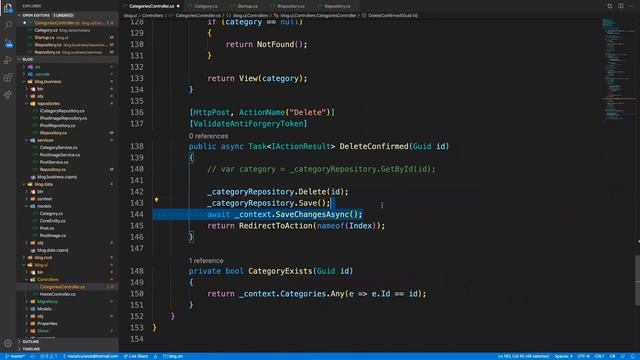Open the Source Control view

click(8, 43)
